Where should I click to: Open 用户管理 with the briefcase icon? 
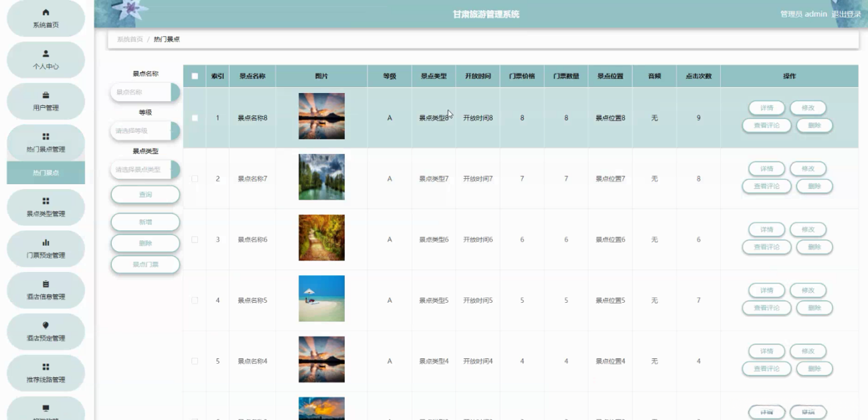pyautogui.click(x=46, y=101)
